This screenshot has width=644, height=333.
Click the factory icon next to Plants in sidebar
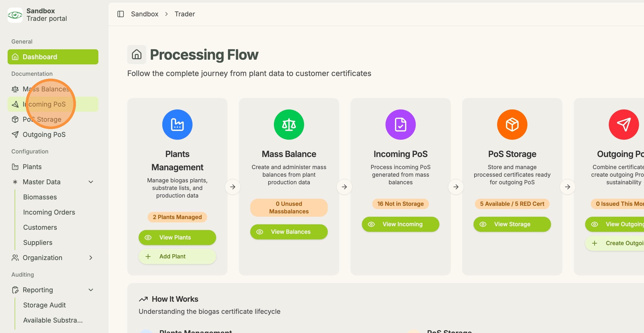(x=15, y=167)
